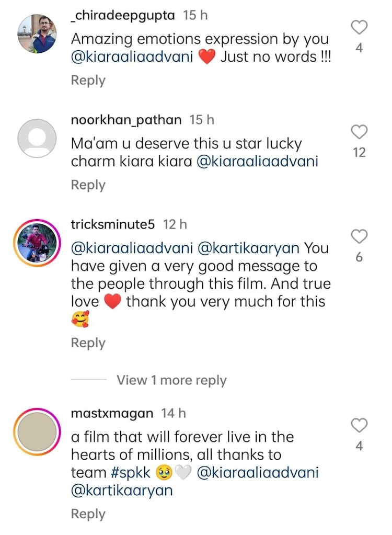
Task: Reply to noorkhan_pathan's comment
Action: (88, 185)
